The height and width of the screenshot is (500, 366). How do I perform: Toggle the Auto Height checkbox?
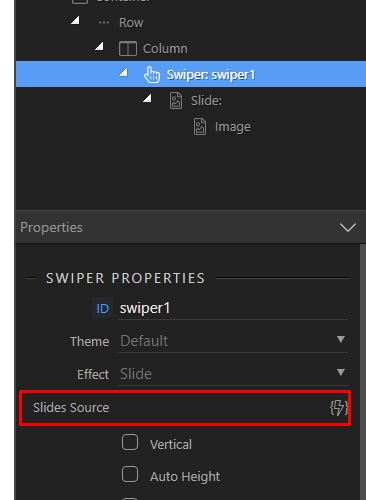pos(130,474)
